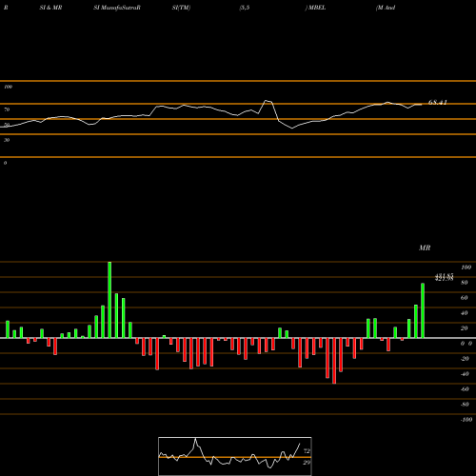Click the 'SI & MR' header label

tap(50, 8)
